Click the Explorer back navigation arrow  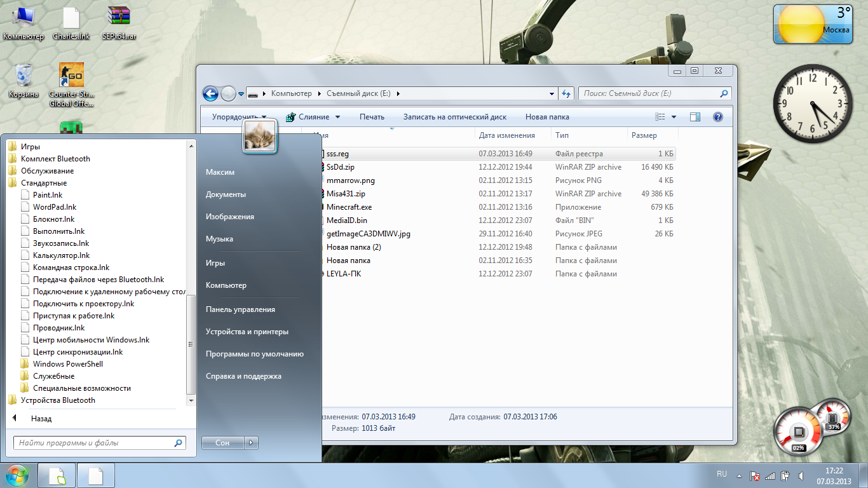[x=210, y=93]
